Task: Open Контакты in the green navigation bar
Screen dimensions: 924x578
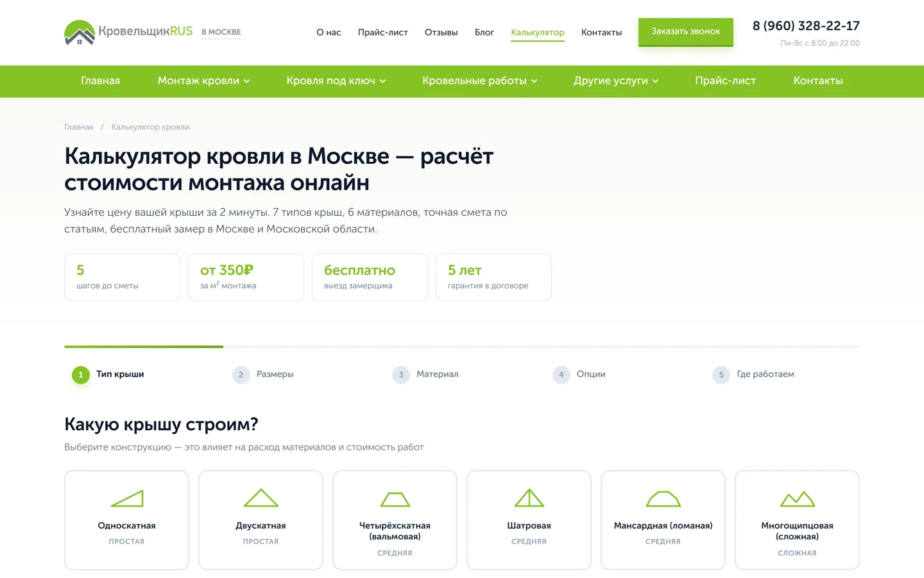Action: pyautogui.click(x=818, y=81)
